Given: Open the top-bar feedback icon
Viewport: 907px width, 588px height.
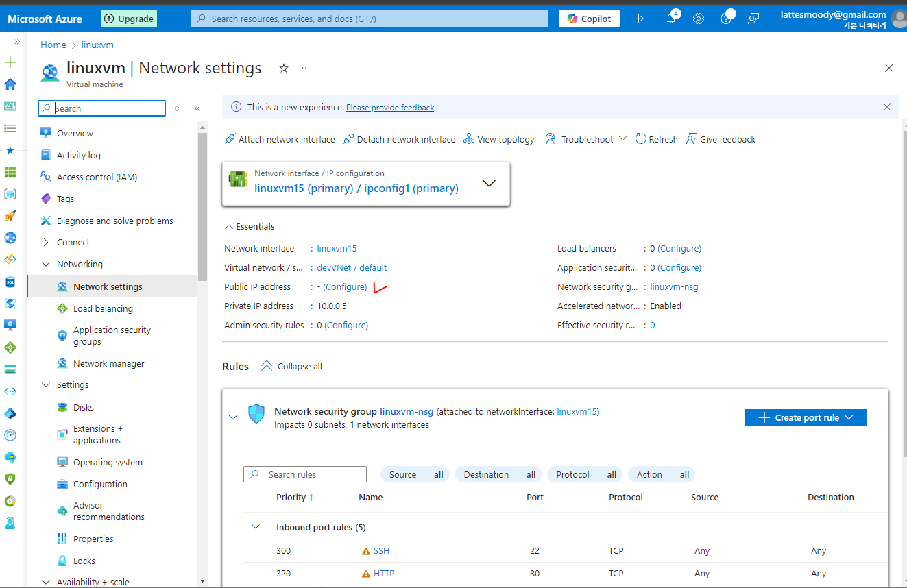Looking at the screenshot, I should point(753,19).
